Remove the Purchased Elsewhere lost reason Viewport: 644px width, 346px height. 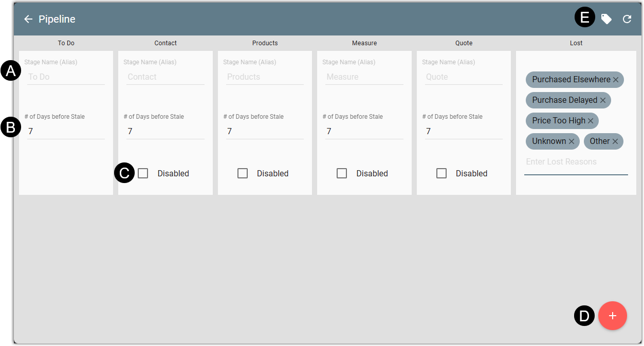pyautogui.click(x=616, y=80)
